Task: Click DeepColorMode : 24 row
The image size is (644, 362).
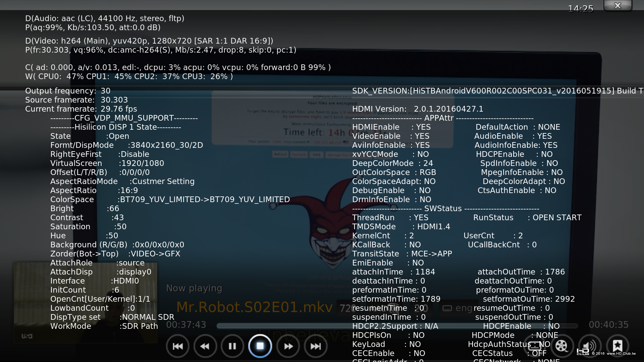Action: pos(392,163)
